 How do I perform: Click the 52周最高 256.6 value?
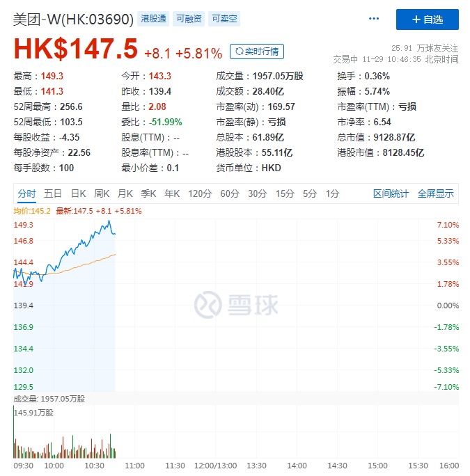71,107
